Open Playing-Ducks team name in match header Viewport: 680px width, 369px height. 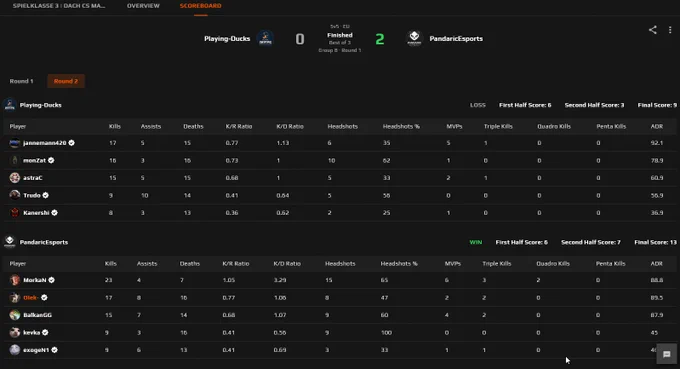[x=227, y=39]
